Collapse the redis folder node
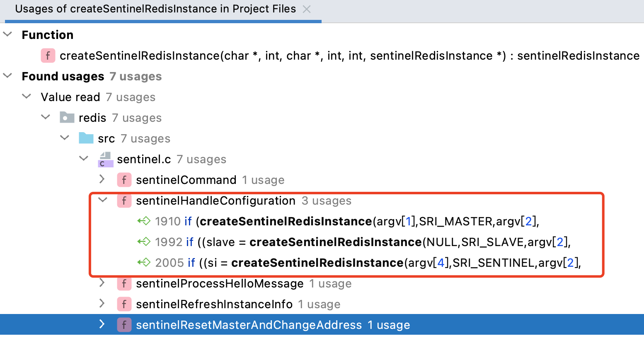 (46, 117)
